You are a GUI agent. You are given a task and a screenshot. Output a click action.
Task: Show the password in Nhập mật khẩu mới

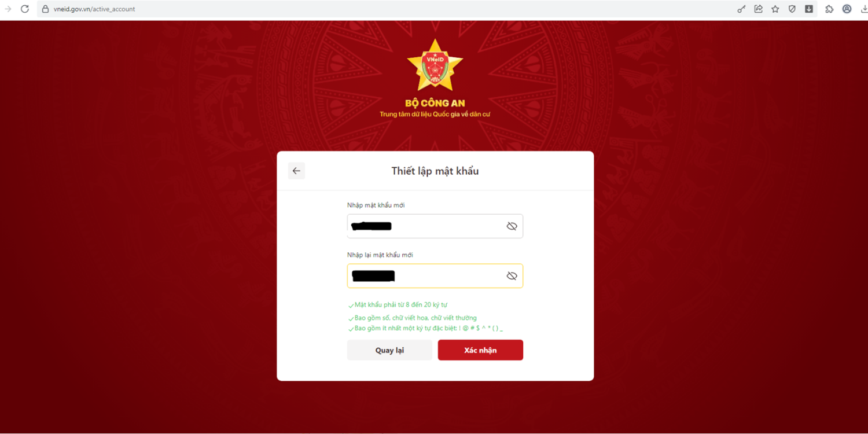click(x=512, y=226)
